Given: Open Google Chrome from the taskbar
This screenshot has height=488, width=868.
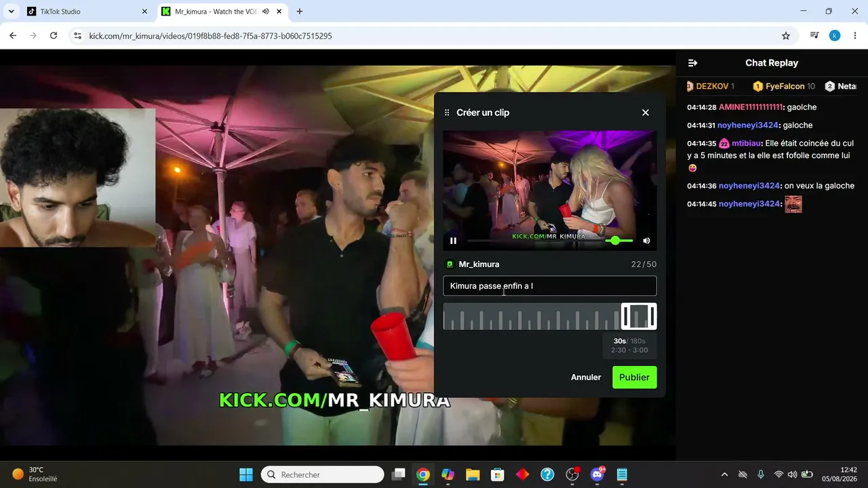Looking at the screenshot, I should point(423,474).
